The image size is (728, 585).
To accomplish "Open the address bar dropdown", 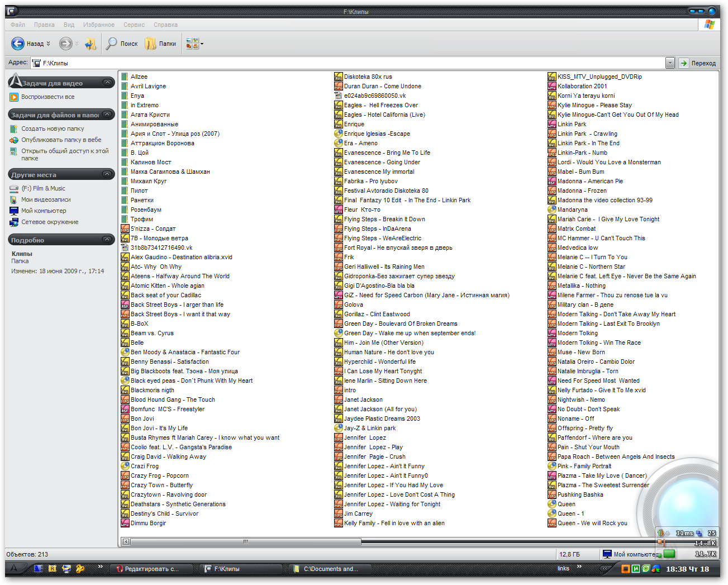I will click(x=669, y=62).
